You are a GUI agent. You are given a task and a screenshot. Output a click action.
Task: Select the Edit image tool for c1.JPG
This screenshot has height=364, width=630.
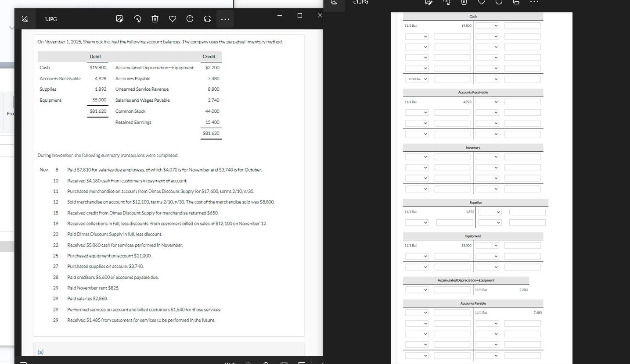[429, 3]
